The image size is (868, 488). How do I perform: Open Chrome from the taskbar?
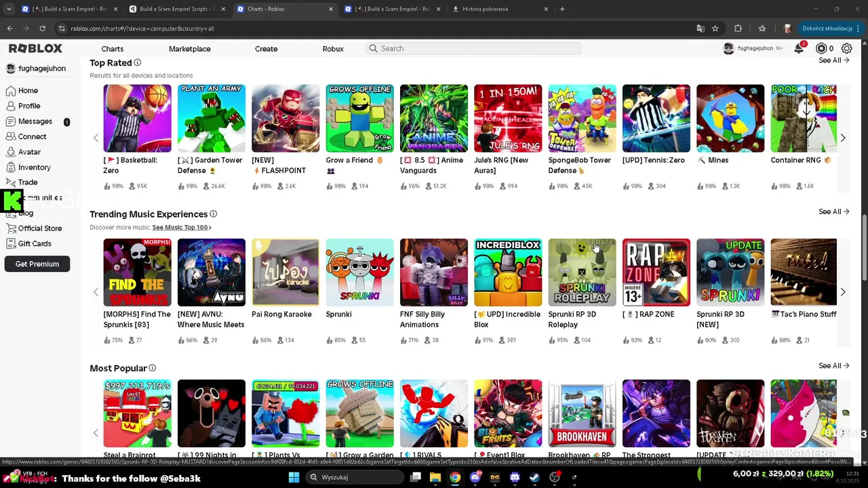click(x=455, y=477)
